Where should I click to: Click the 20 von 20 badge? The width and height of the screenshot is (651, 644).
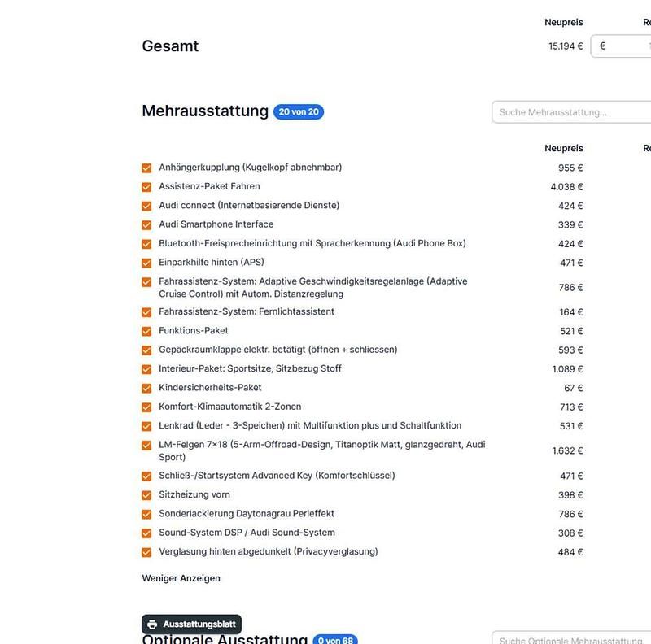[x=299, y=111]
